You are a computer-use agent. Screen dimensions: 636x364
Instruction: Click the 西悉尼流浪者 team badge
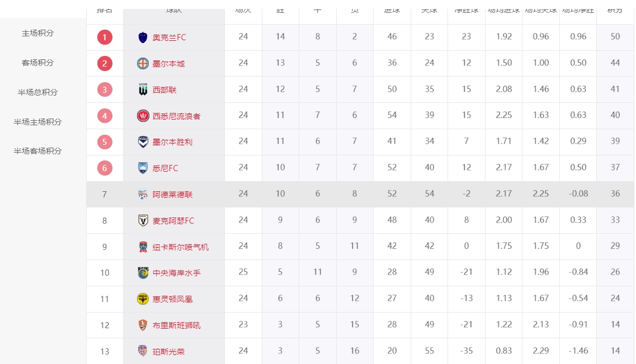143,116
